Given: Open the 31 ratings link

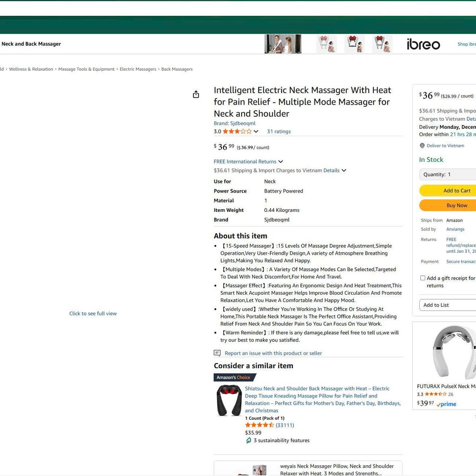Looking at the screenshot, I should click(x=279, y=132).
